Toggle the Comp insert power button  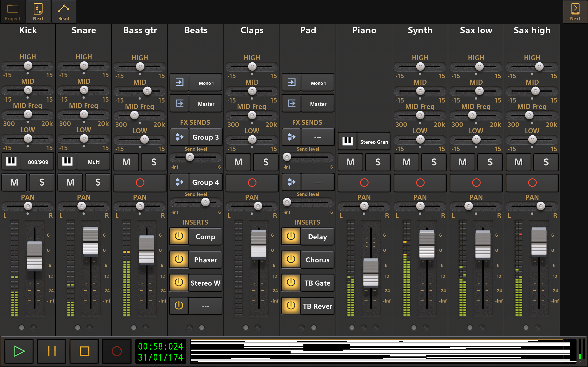(x=179, y=236)
